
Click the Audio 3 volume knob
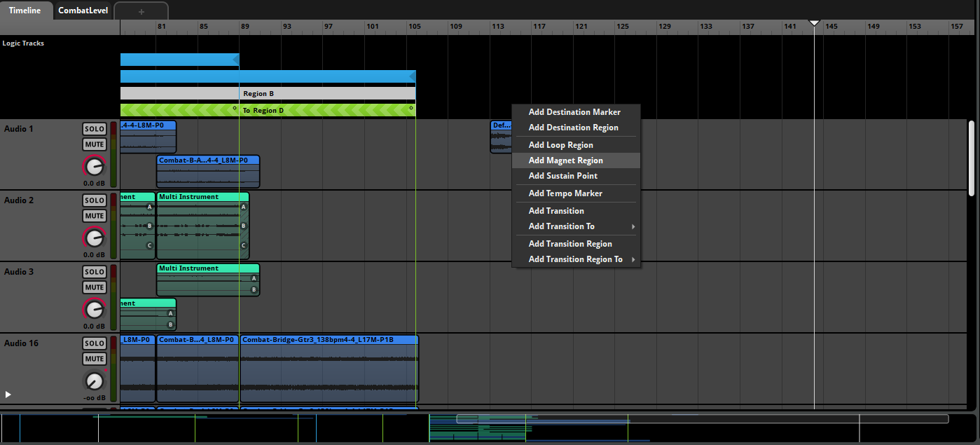tap(95, 309)
